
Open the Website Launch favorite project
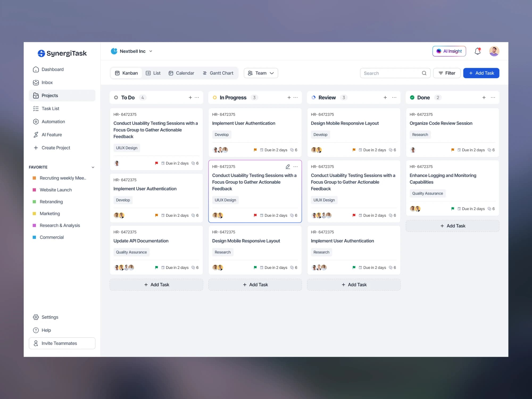(52, 190)
